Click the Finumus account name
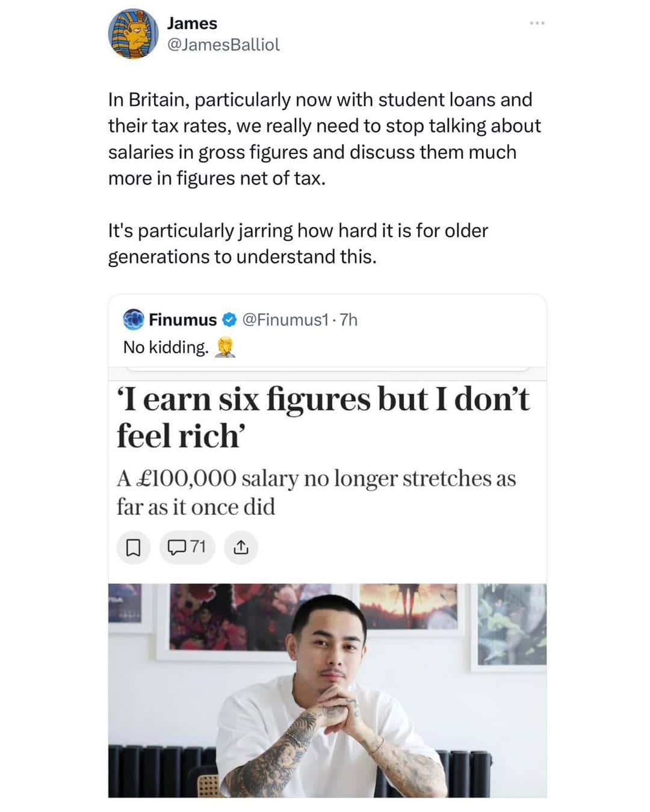 [182, 320]
